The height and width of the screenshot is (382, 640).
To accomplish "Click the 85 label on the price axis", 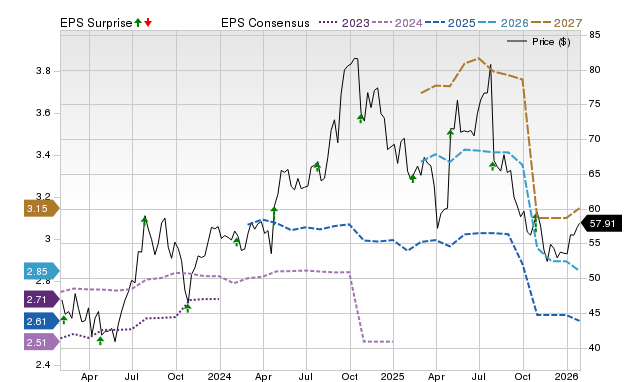I will point(595,35).
